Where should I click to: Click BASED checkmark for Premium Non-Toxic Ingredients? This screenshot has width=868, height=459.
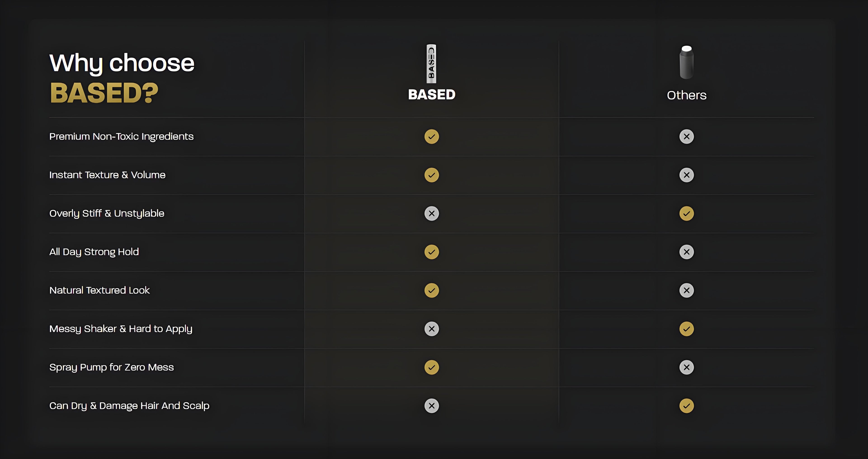[x=432, y=137]
